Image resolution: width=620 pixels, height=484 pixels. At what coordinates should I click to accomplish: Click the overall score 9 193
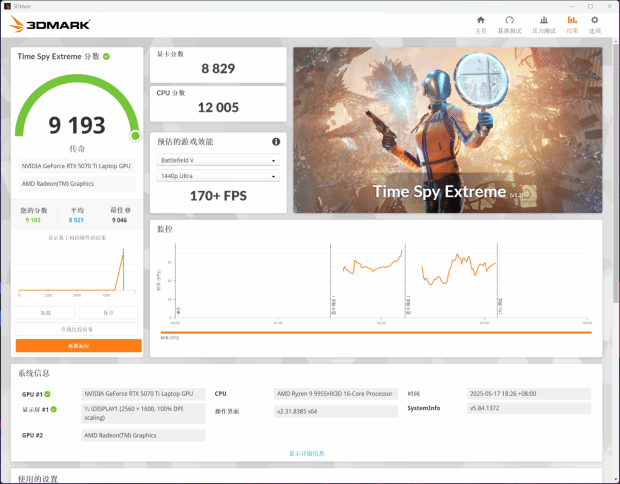[x=77, y=125]
